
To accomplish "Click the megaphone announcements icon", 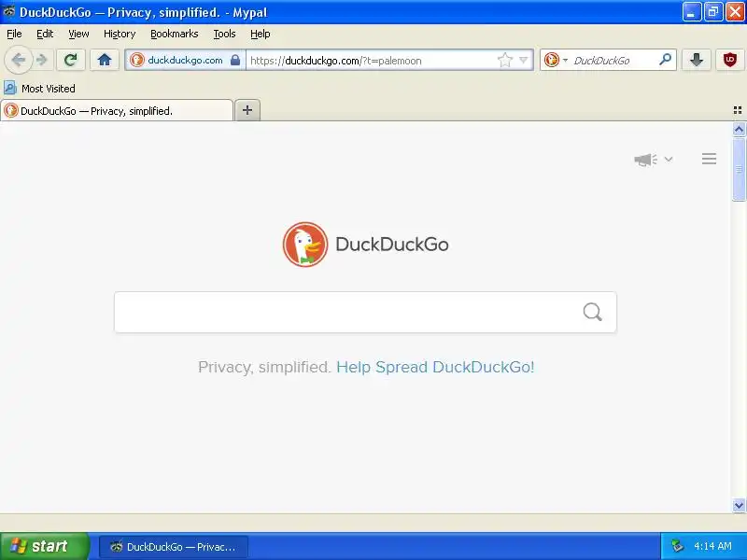I will pos(645,160).
